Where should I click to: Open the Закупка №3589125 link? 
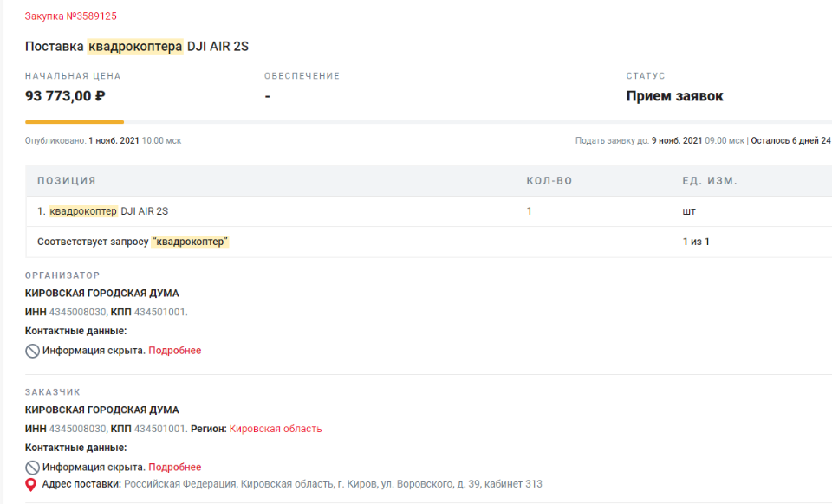[x=70, y=16]
